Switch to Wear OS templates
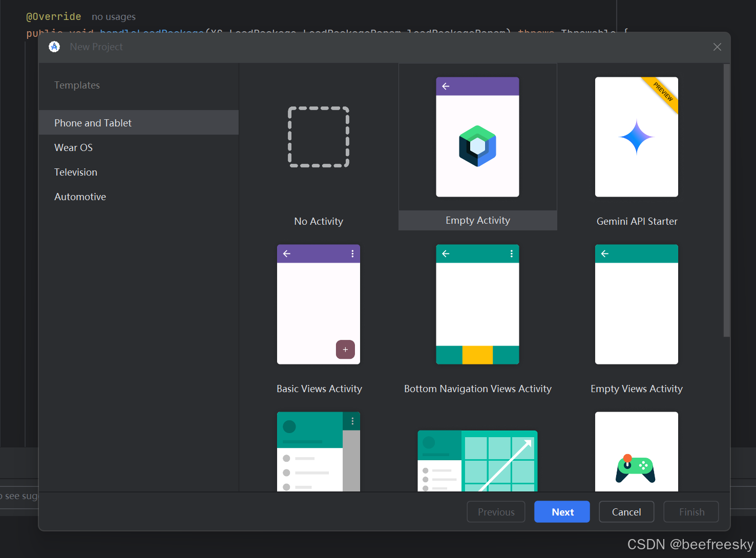The image size is (756, 558). [x=139, y=147]
